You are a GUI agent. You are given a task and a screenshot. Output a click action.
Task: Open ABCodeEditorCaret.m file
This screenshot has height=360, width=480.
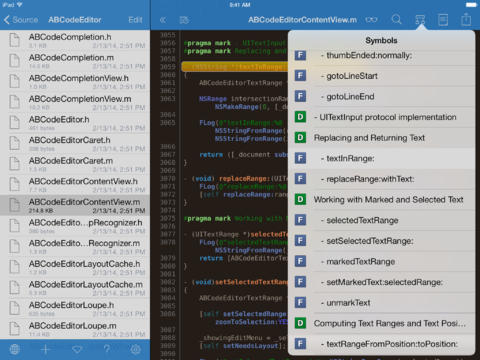pyautogui.click(x=75, y=164)
